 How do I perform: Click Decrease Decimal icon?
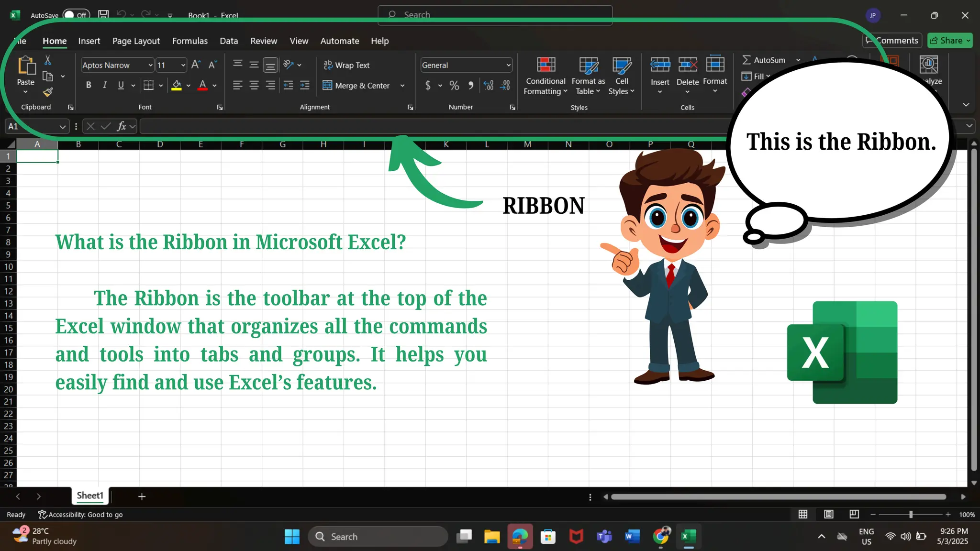(505, 85)
